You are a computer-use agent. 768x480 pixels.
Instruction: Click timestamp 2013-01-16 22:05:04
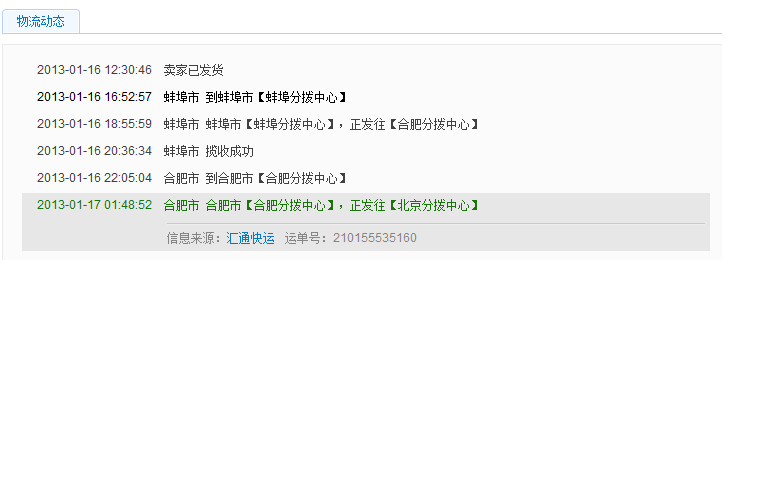95,178
